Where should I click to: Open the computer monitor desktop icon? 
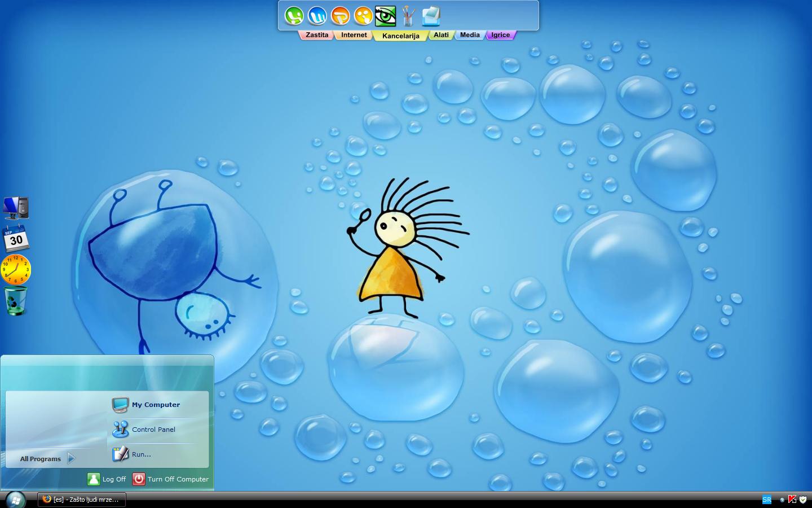[x=16, y=208]
